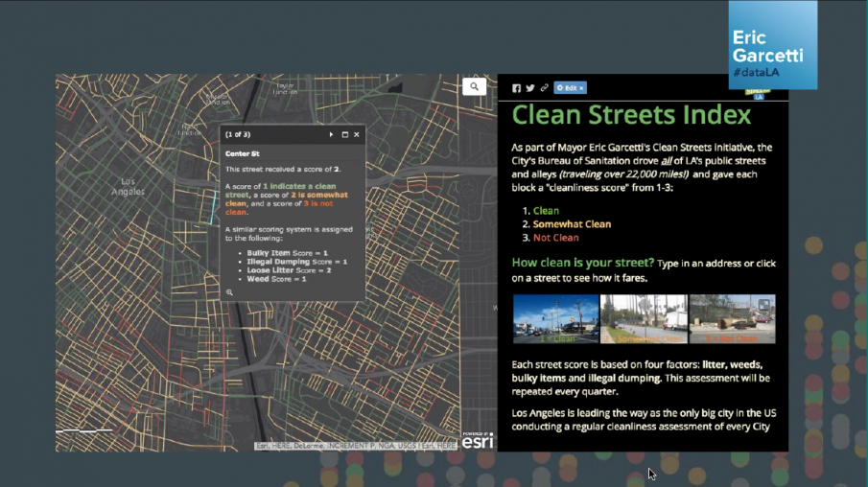
Task: Click the 'Los Angeles' map label
Action: tap(128, 187)
